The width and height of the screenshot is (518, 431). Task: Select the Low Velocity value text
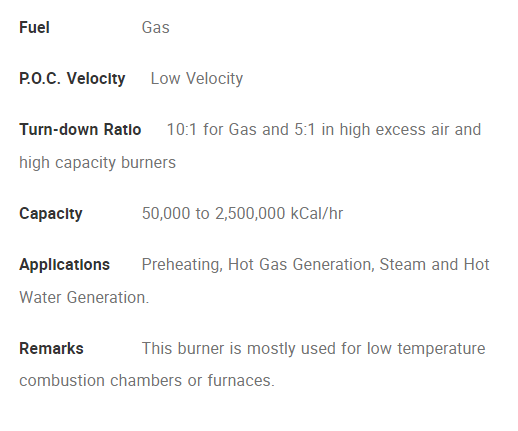(197, 79)
